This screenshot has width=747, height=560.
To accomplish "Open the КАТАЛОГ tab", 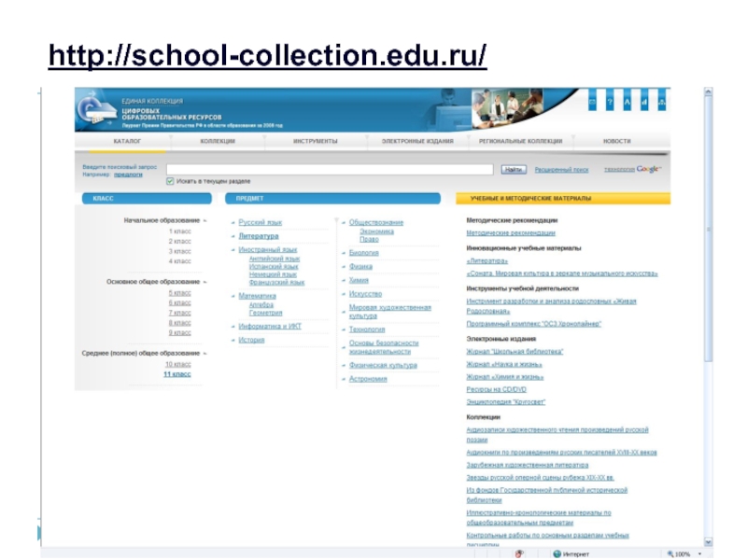I will 127,141.
